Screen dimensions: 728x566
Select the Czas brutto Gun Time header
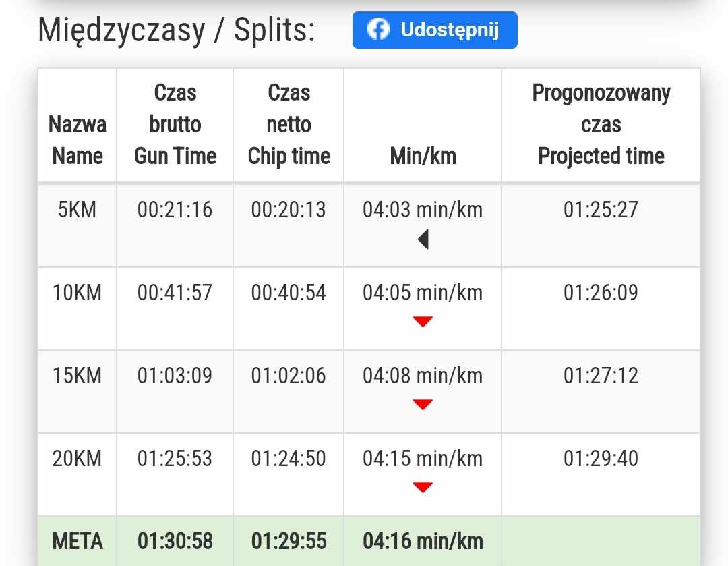[x=175, y=124]
